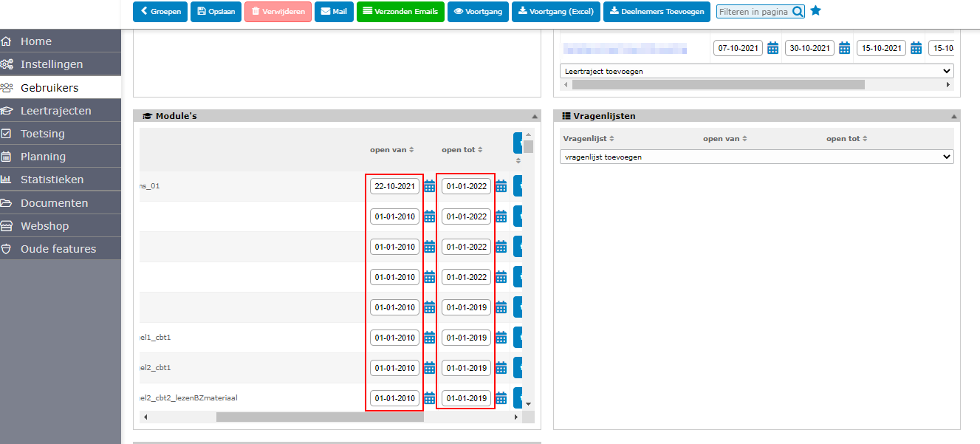The image size is (980, 444).
Task: Sort modules by 'open van' column
Action: coord(391,150)
